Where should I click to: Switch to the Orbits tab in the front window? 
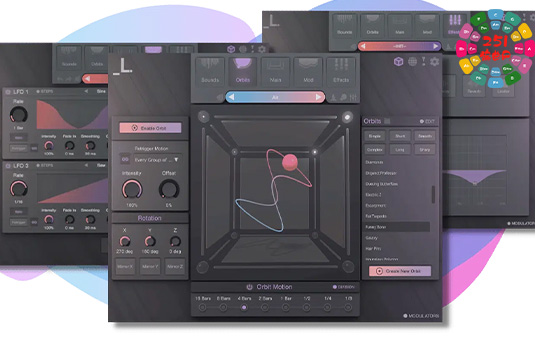tap(243, 72)
